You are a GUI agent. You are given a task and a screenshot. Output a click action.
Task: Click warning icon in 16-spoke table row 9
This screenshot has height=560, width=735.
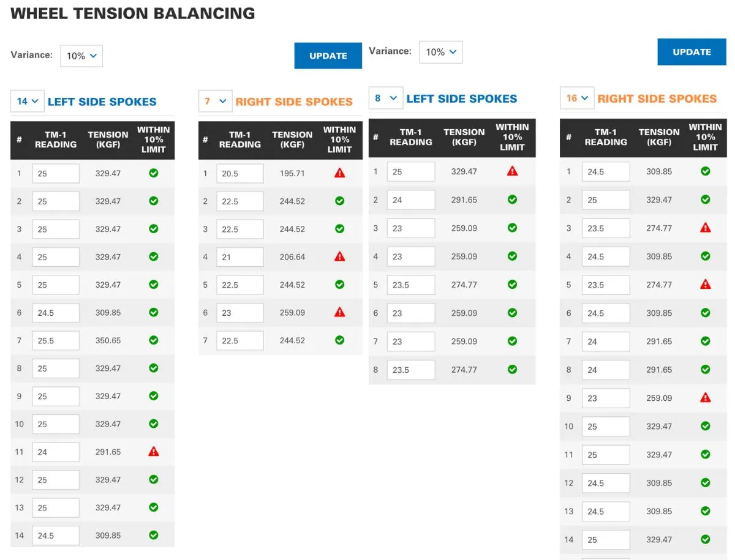(706, 398)
